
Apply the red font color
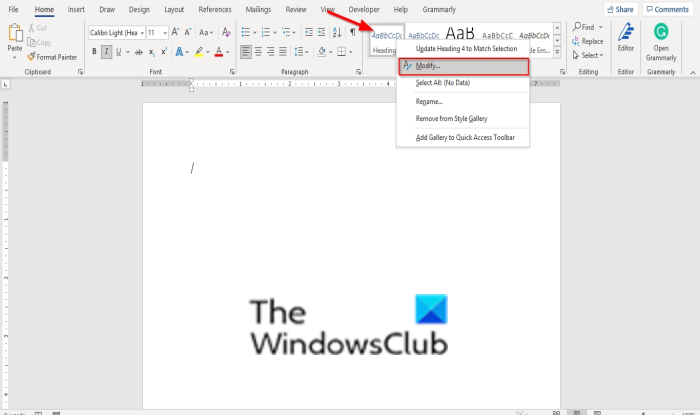tap(219, 52)
